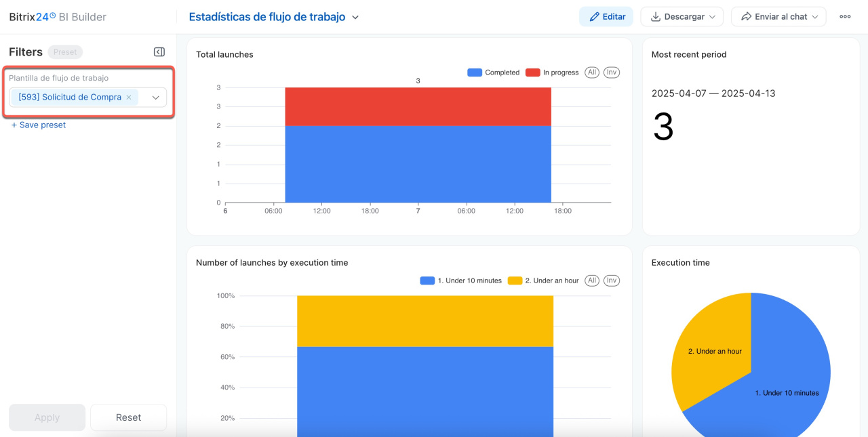Click the Bitrix24 BI Builder logo

click(58, 17)
